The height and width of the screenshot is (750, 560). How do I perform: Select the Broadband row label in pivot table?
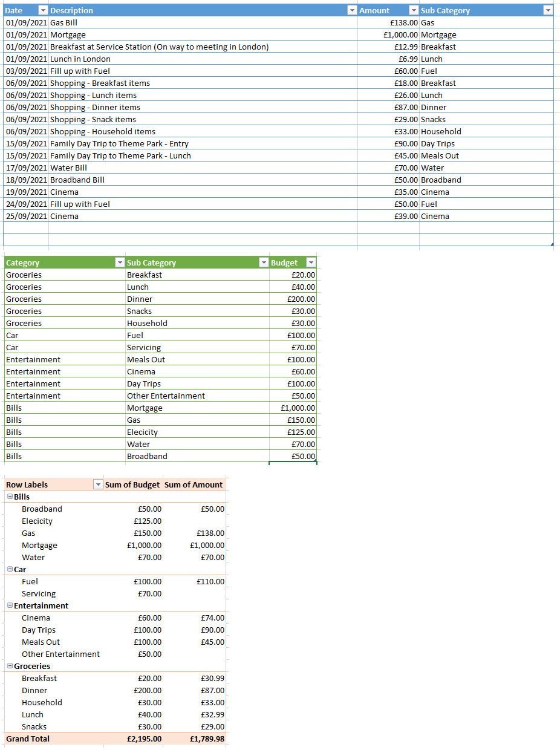click(42, 509)
